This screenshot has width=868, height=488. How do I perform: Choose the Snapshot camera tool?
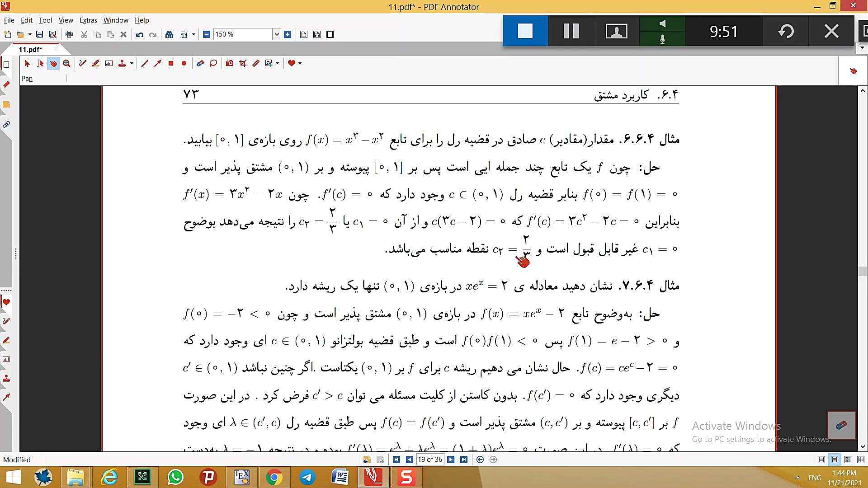coord(230,63)
